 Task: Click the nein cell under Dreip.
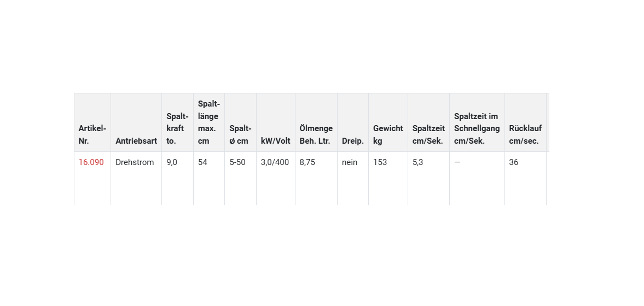[x=350, y=162]
